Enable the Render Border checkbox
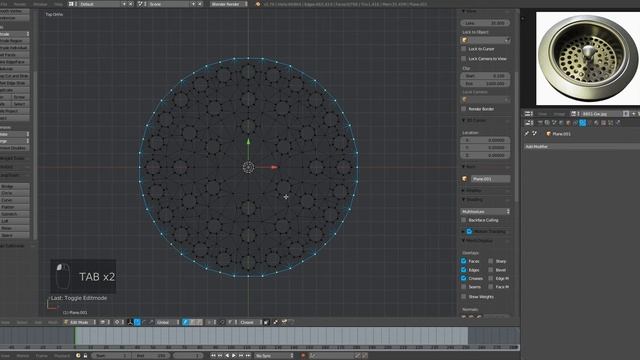 tap(464, 109)
